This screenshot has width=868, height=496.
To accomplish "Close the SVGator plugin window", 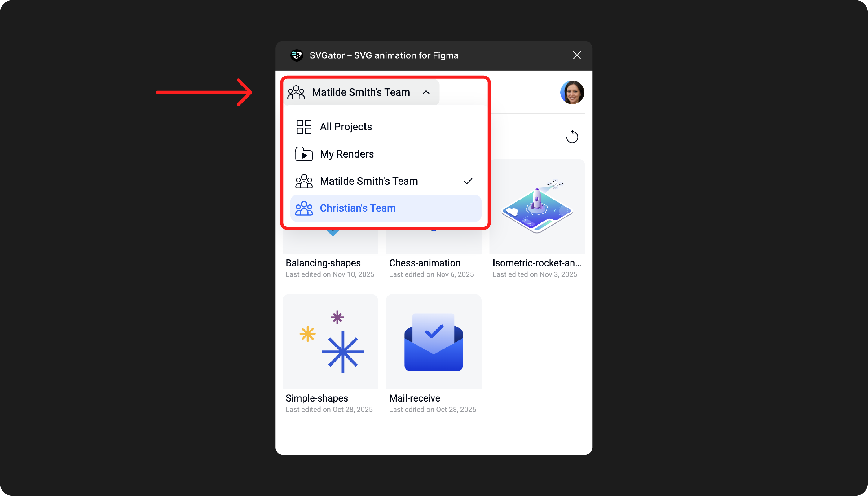I will tap(577, 55).
